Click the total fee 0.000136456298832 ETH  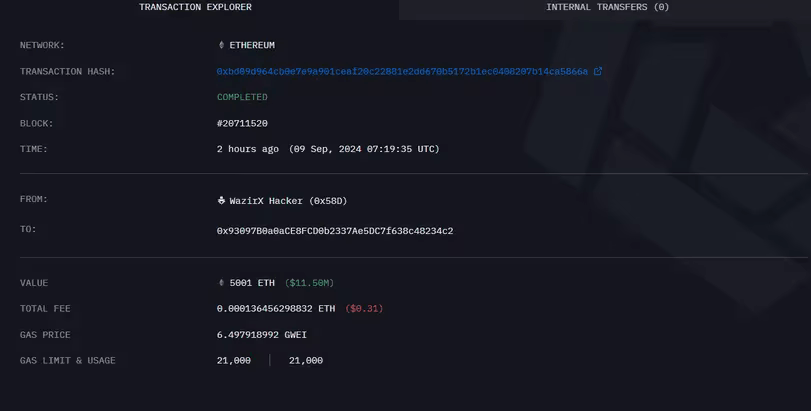(276, 309)
